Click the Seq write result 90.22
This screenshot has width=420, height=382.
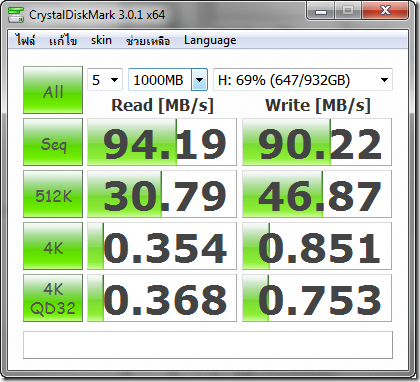pyautogui.click(x=317, y=142)
